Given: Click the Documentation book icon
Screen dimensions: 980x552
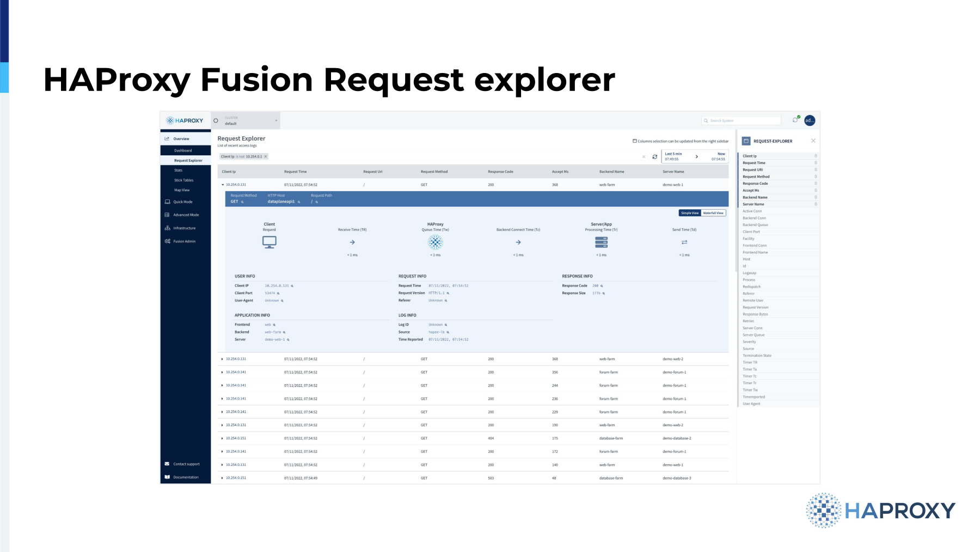Looking at the screenshot, I should [x=167, y=477].
